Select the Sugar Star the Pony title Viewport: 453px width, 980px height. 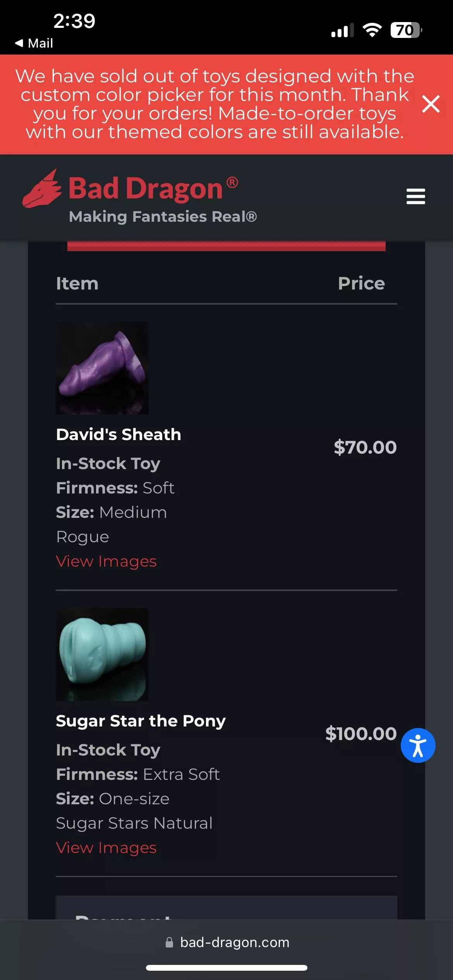point(141,721)
